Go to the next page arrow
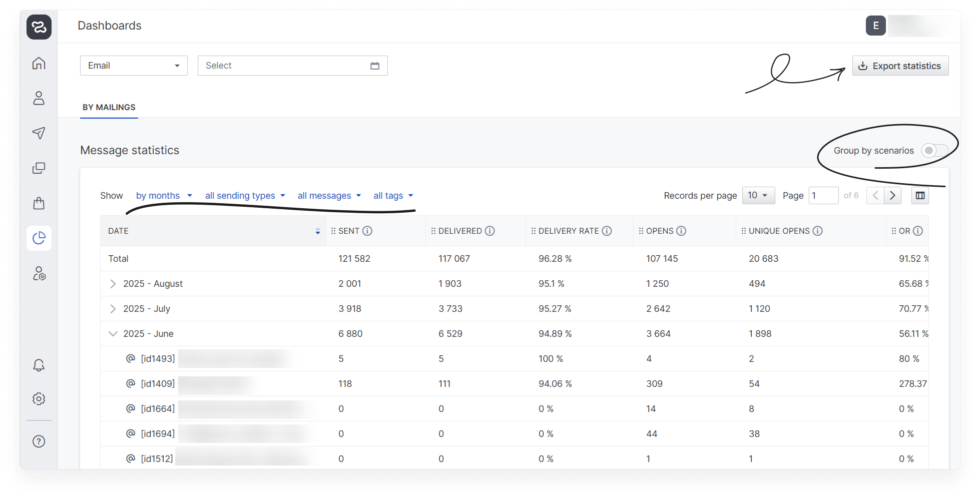Screen dimensions: 980x499 [x=892, y=196]
